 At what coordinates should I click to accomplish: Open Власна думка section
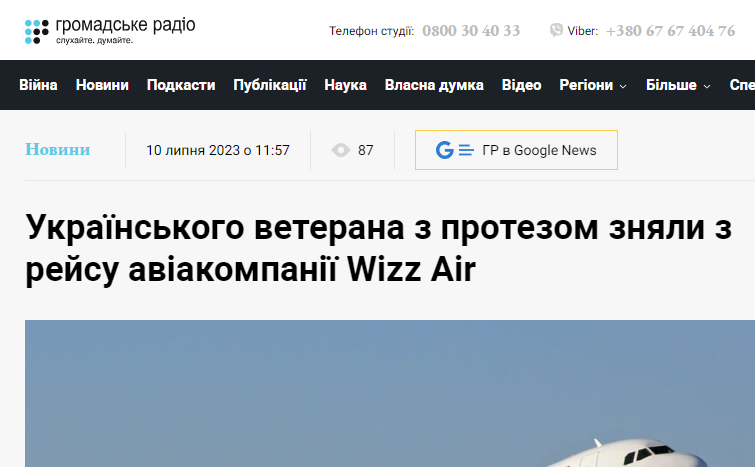434,85
